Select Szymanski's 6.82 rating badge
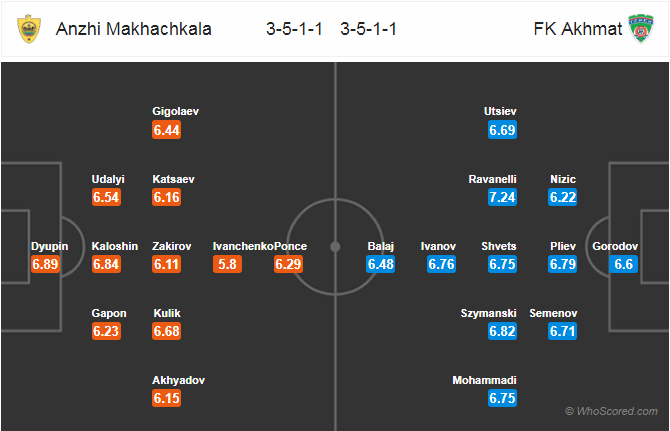 [502, 331]
